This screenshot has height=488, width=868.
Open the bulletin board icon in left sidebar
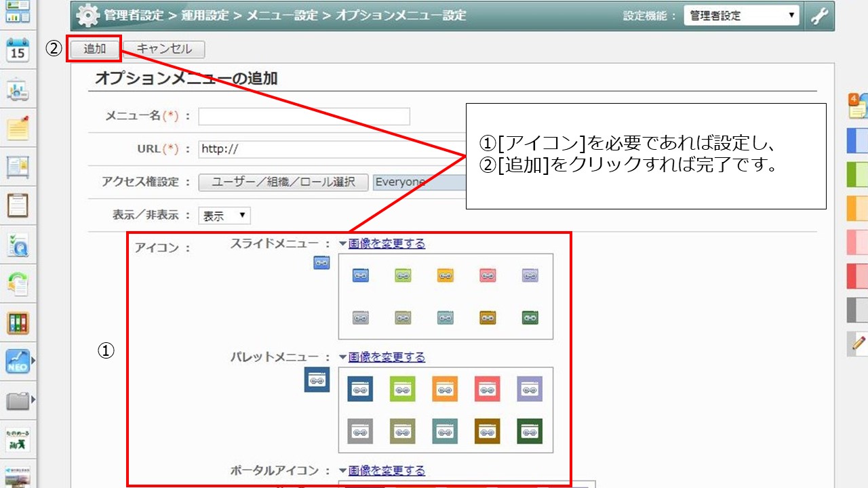(x=18, y=167)
